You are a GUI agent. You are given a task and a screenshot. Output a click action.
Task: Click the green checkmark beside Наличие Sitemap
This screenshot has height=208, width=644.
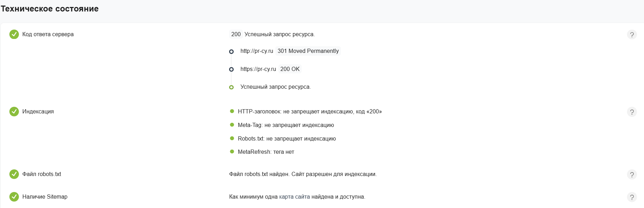(14, 197)
